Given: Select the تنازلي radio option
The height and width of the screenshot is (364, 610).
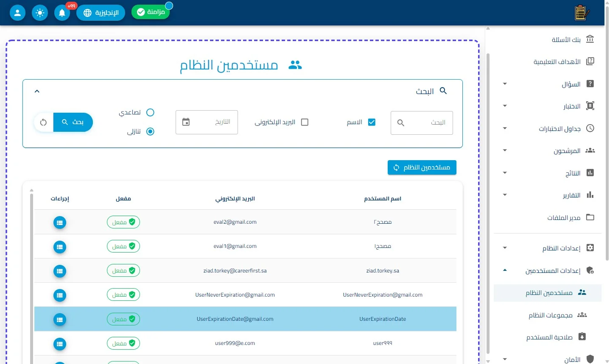Looking at the screenshot, I should [x=150, y=131].
